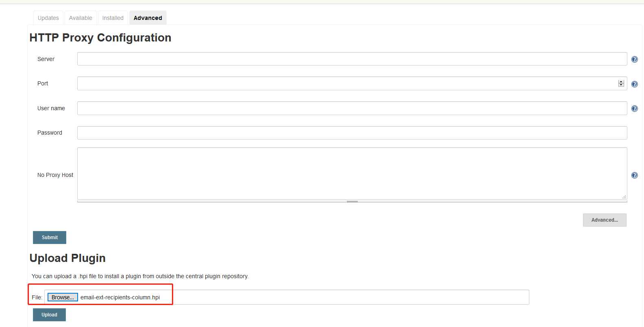Switch to the Available tab
The image size is (644, 327).
(80, 18)
